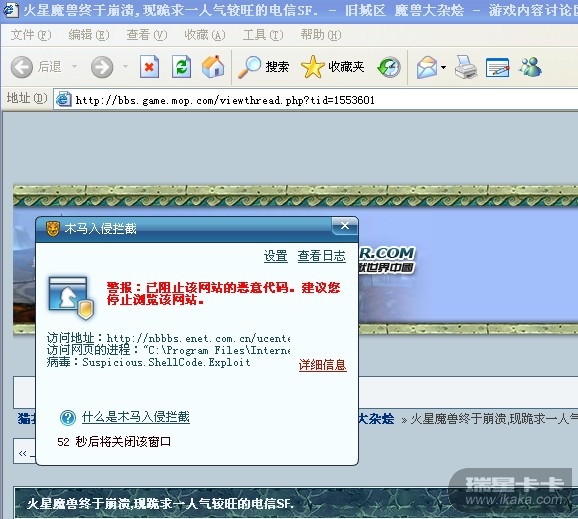Open the 搜索 search magnifier

pyautogui.click(x=263, y=67)
